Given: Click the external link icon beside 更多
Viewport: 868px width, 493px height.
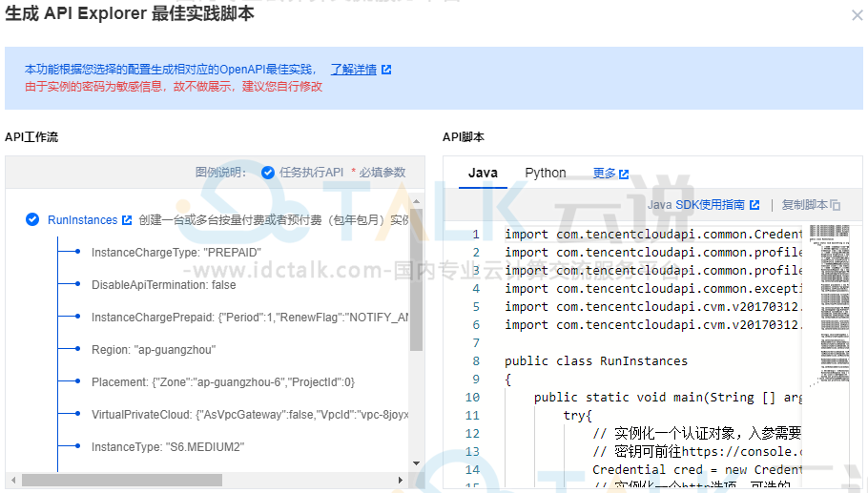Looking at the screenshot, I should [624, 174].
